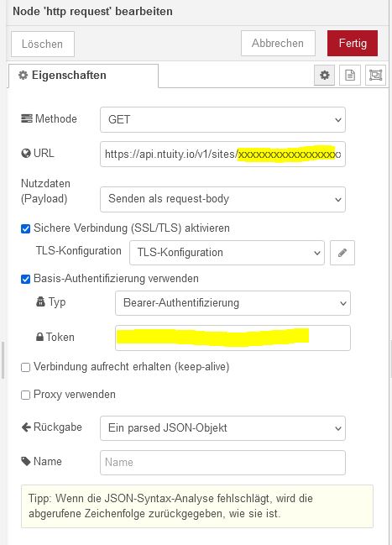Open the Methode dropdown showing GET
392x545 pixels.
click(x=222, y=119)
